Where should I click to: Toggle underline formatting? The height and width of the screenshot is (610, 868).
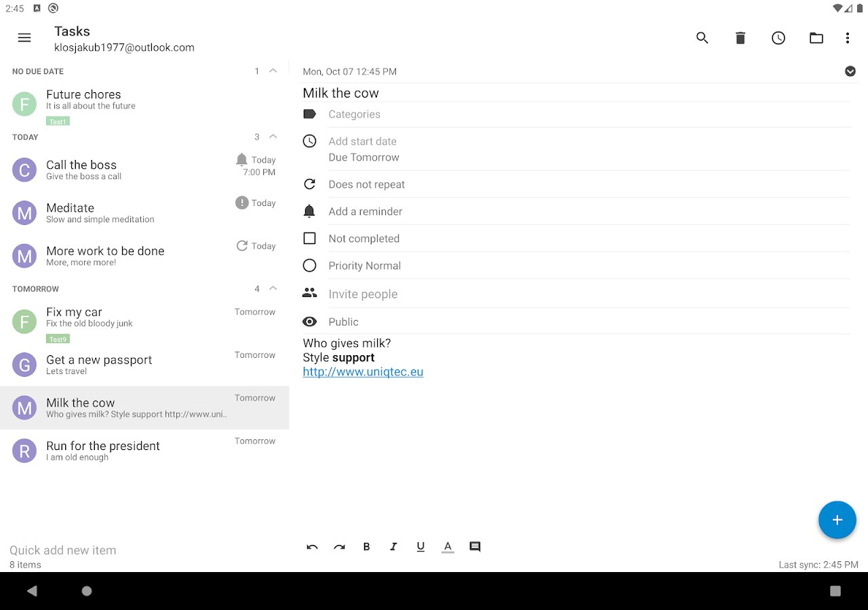pyautogui.click(x=420, y=547)
